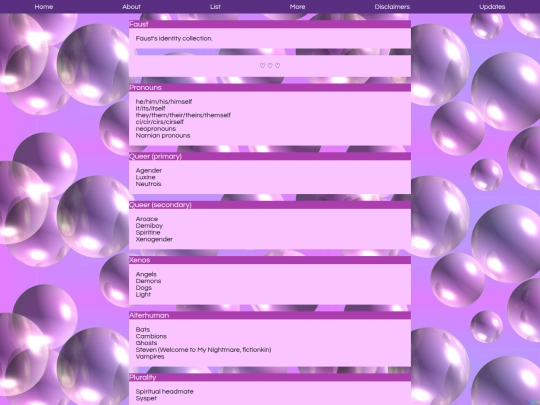The height and width of the screenshot is (405, 540).
Task: Click the Pronouns section header
Action: pyautogui.click(x=270, y=87)
